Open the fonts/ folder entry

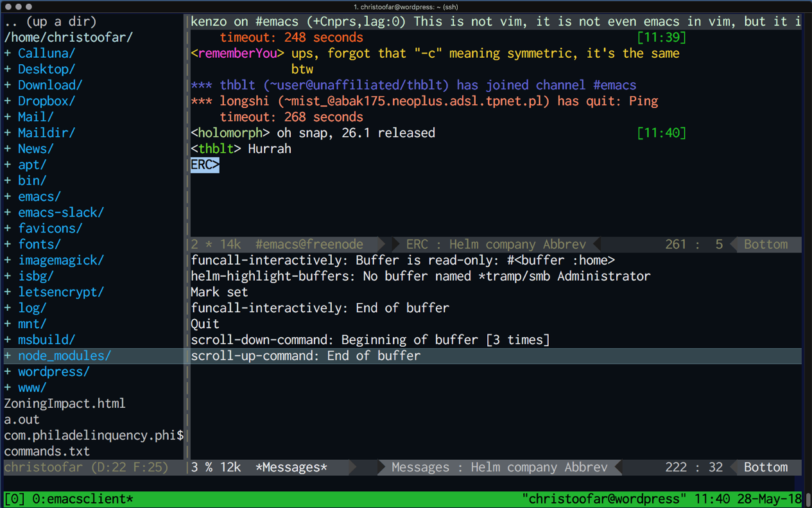pos(39,245)
